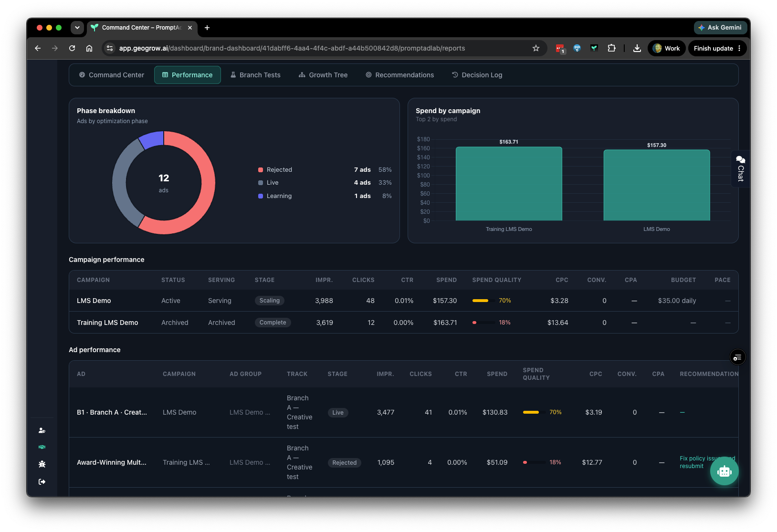This screenshot has width=777, height=532.
Task: Open the extensions puzzle icon
Action: (x=611, y=48)
